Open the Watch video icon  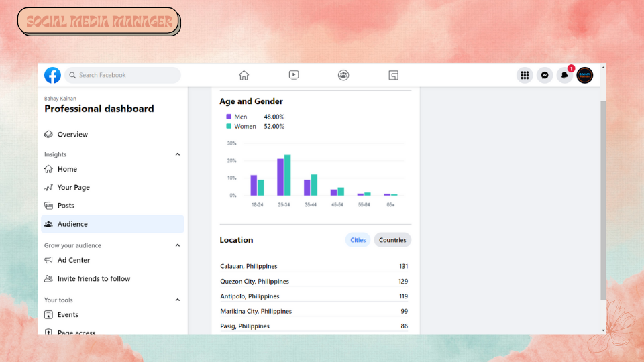[x=294, y=75]
